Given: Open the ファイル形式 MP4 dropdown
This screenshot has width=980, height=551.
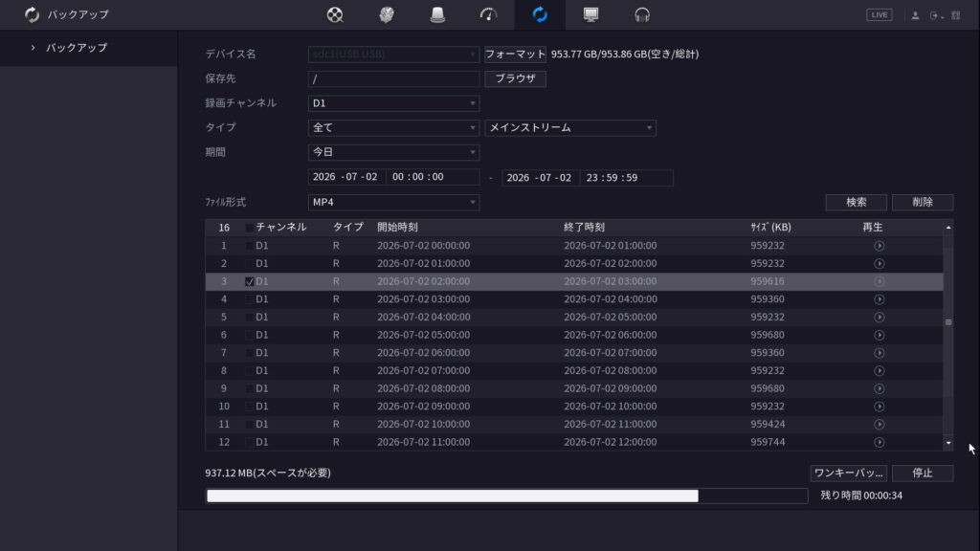Looking at the screenshot, I should point(393,202).
